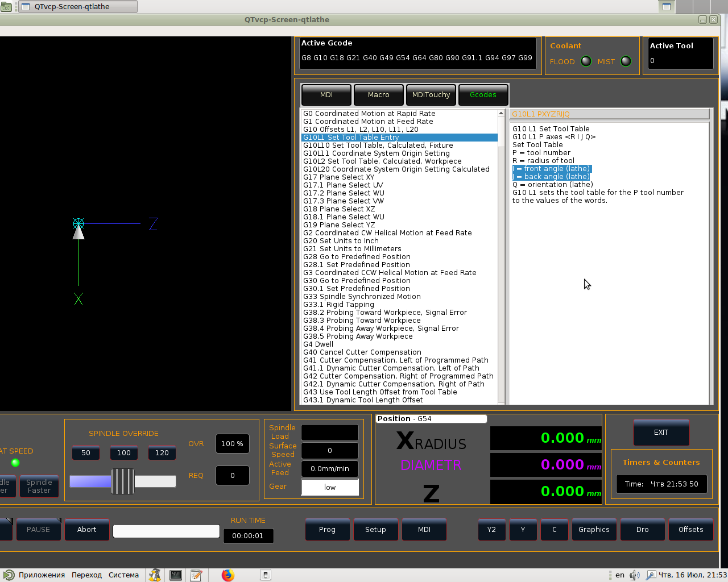Select G43 Use Tool Length Offset entry

tap(399, 392)
